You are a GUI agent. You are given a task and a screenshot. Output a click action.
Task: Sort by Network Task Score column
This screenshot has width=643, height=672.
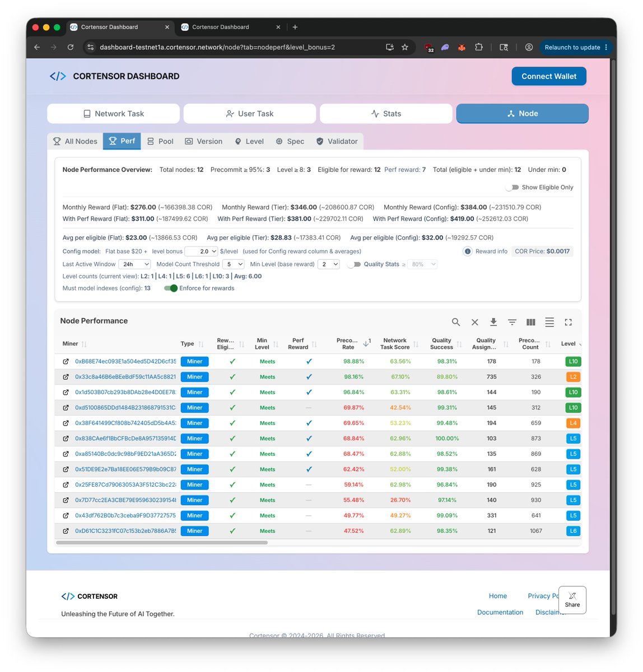coord(416,344)
